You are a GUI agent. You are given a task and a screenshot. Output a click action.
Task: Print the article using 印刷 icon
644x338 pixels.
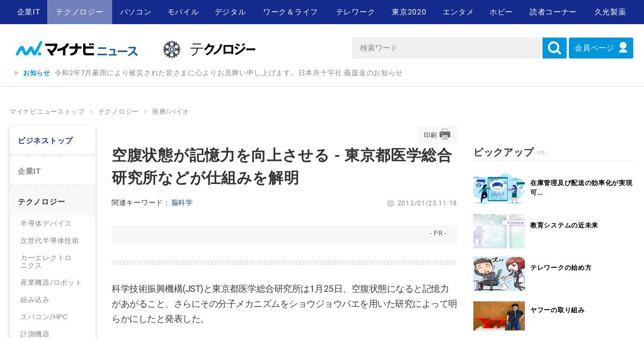437,135
